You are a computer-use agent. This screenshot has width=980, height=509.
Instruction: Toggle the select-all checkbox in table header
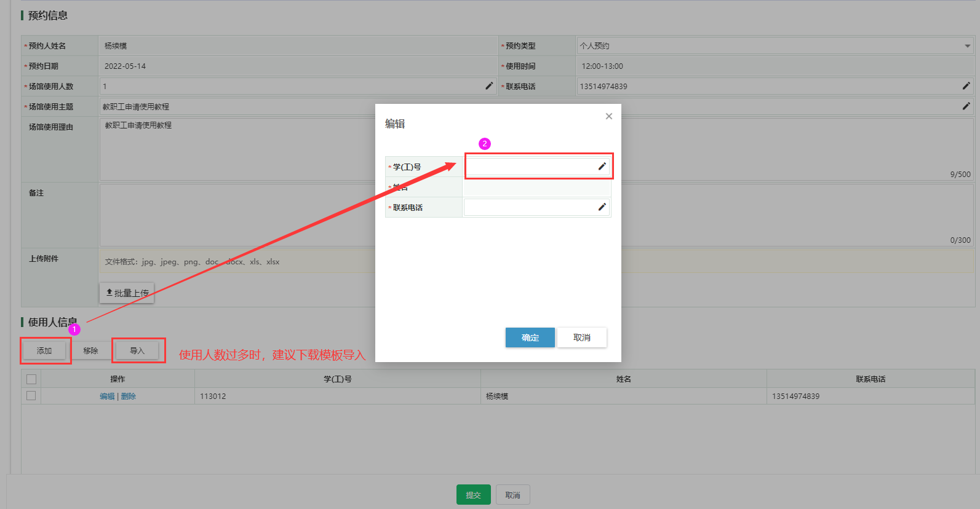coord(31,379)
